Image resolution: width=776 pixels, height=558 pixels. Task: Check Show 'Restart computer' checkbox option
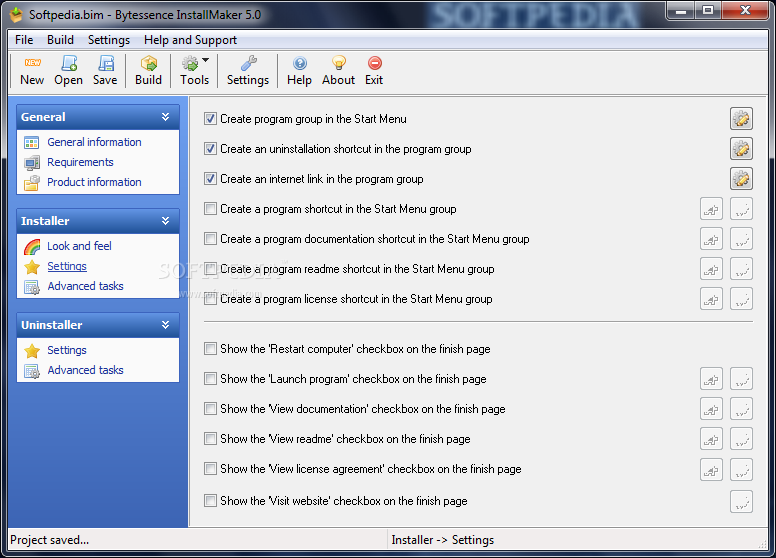tap(210, 349)
